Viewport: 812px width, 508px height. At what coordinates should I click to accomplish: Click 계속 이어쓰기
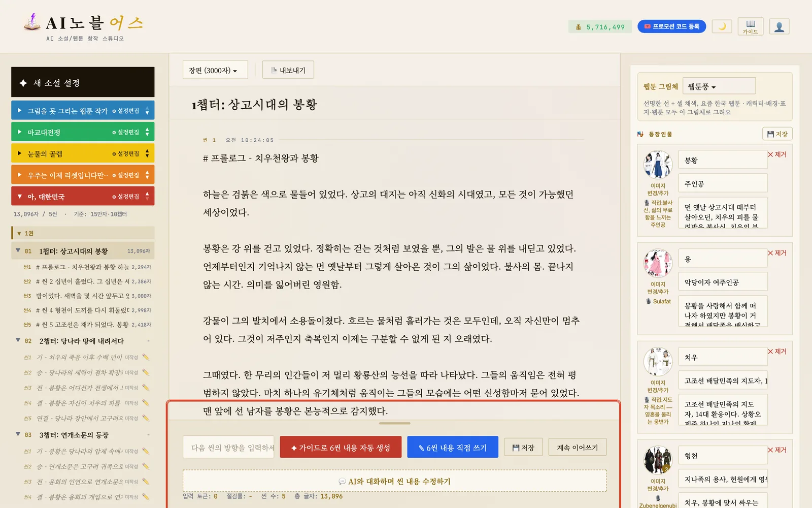pyautogui.click(x=578, y=448)
